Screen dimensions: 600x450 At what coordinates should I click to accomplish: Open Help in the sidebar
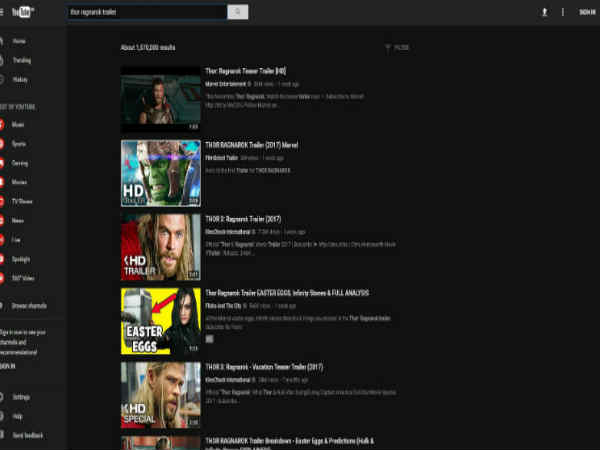click(x=18, y=416)
